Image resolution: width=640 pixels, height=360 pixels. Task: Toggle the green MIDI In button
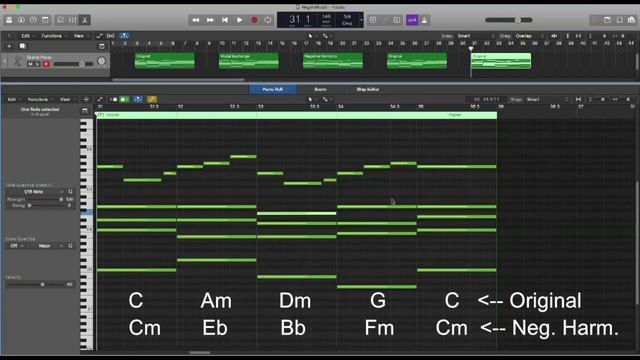(124, 99)
